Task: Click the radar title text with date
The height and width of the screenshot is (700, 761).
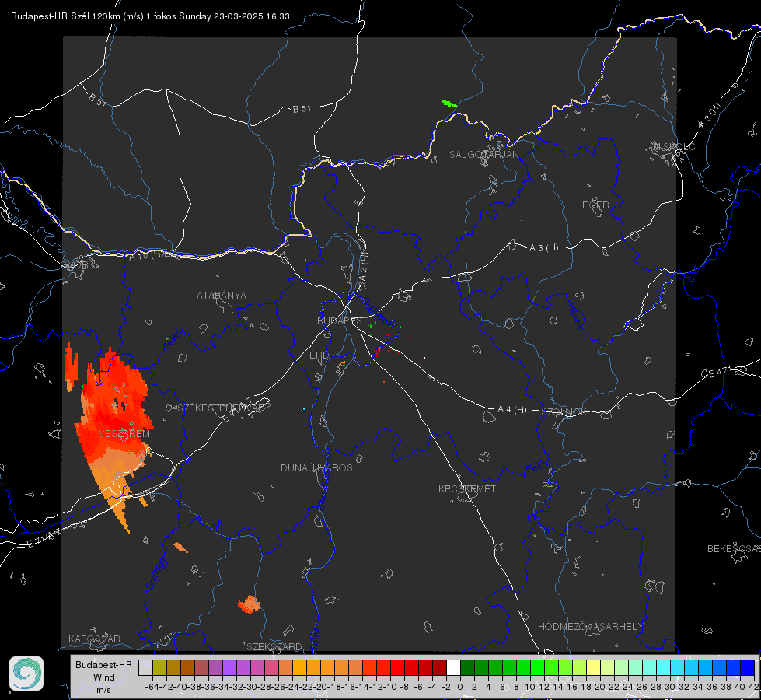Action: tap(151, 16)
